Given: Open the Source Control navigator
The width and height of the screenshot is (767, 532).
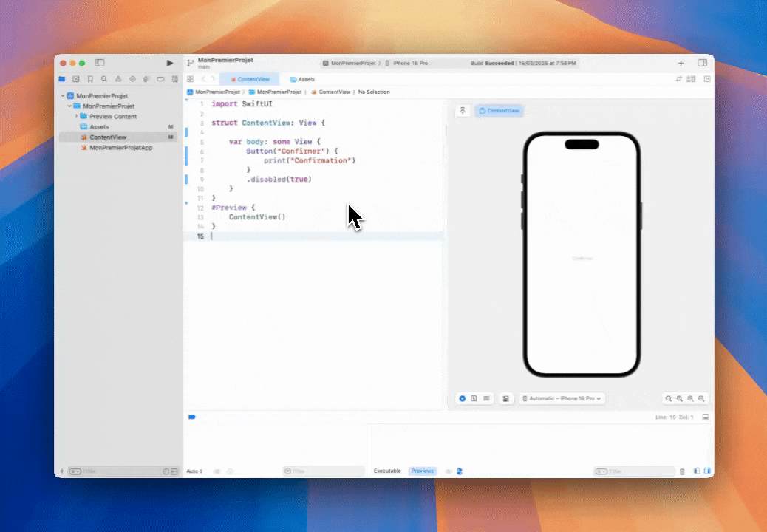Looking at the screenshot, I should tap(76, 79).
